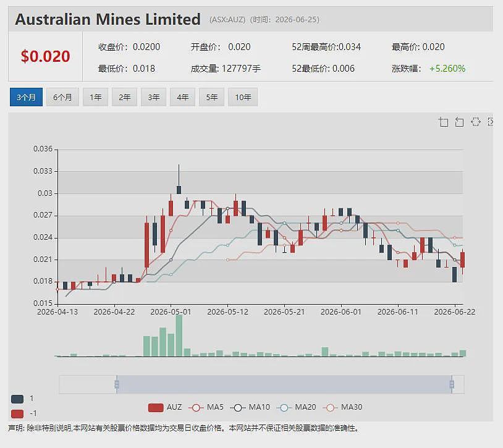Image resolution: width=503 pixels, height=448 pixels.
Task: Open the 4年 range view
Action: click(182, 97)
